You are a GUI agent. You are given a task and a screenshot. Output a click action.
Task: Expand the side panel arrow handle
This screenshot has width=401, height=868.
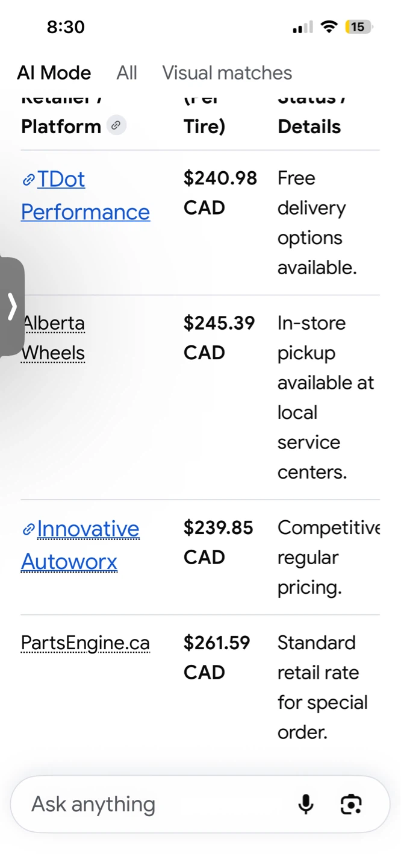tap(11, 307)
